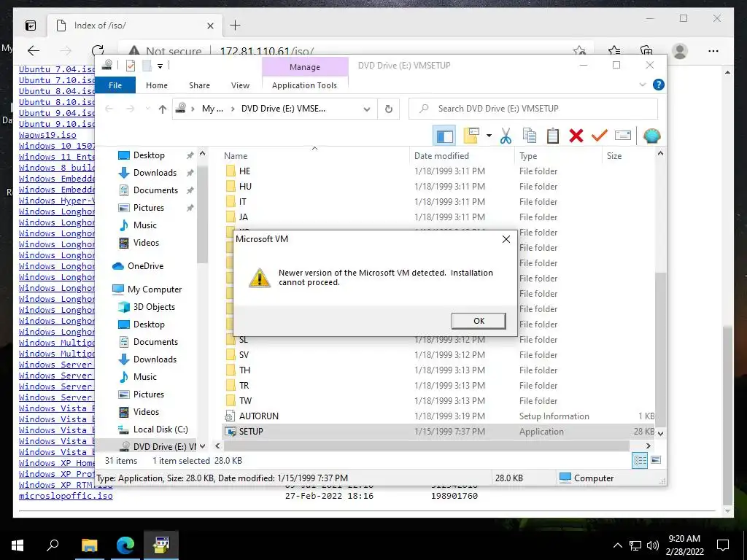Click the Paste clipboard toolbar icon
747x560 pixels.
click(x=553, y=136)
